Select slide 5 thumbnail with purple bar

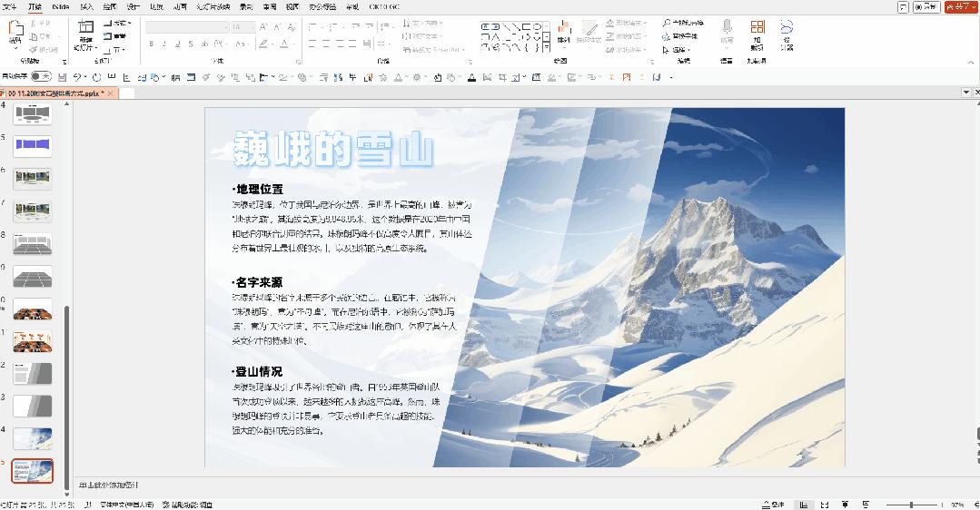33,145
